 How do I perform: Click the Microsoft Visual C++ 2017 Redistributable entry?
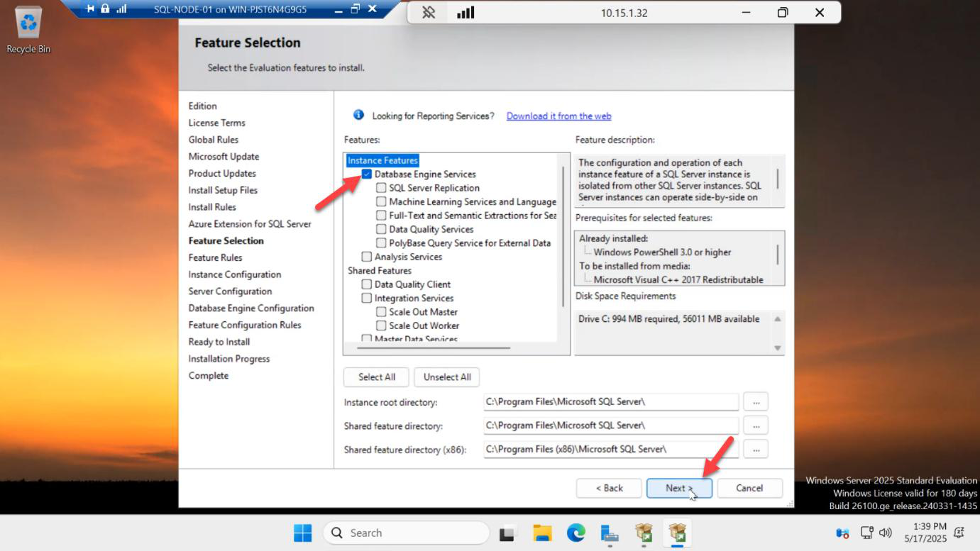coord(678,279)
